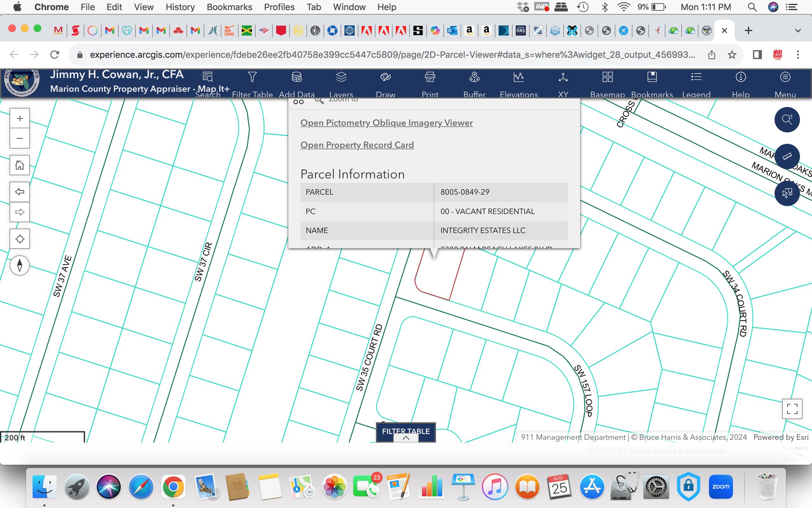Viewport: 812px width, 508px height.
Task: Open Pictometry Oblique Imagery Viewer link
Action: click(387, 123)
